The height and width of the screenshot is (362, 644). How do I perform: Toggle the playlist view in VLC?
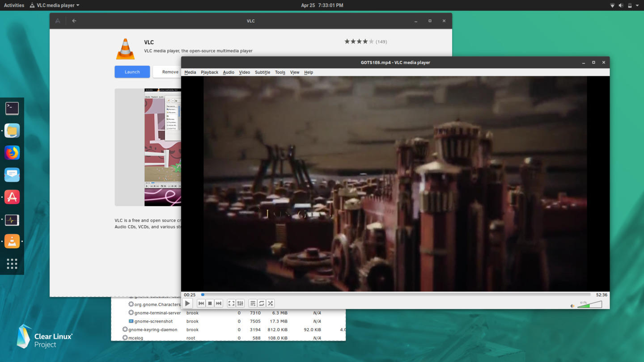pos(253,303)
